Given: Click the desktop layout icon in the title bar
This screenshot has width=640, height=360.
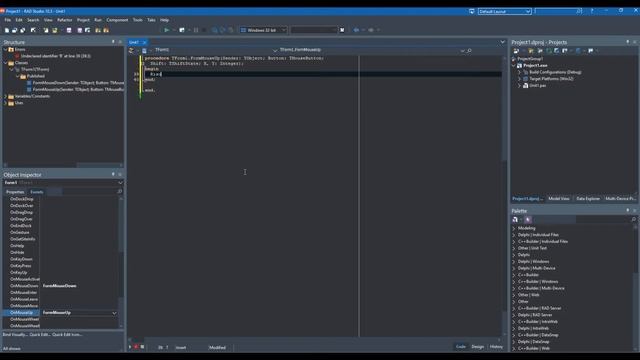Looking at the screenshot, I should [471, 11].
